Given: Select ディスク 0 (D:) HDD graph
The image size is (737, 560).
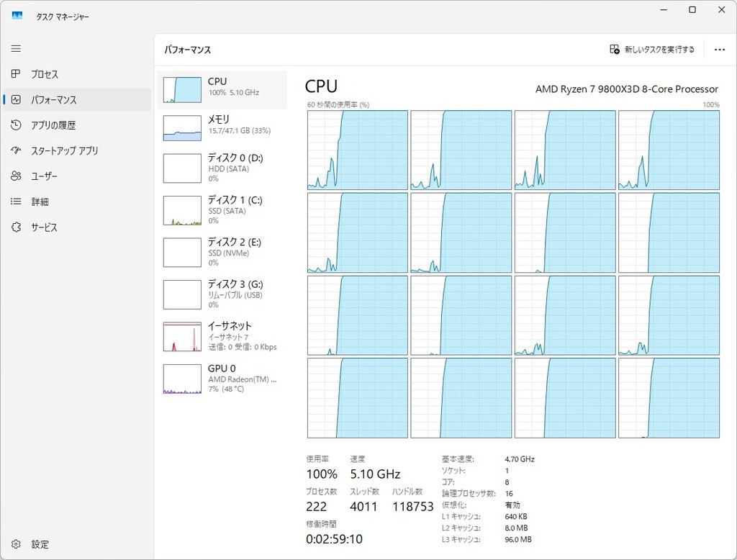Looking at the screenshot, I should tap(222, 168).
